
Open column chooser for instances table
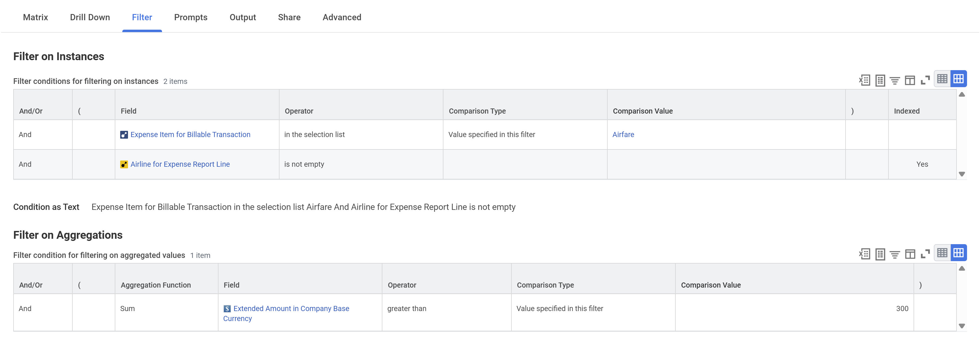910,80
